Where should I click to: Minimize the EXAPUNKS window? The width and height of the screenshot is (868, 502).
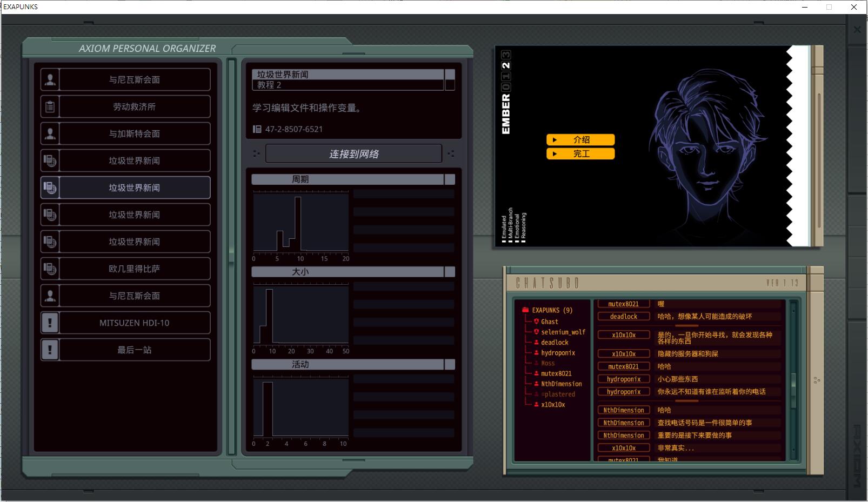click(804, 7)
